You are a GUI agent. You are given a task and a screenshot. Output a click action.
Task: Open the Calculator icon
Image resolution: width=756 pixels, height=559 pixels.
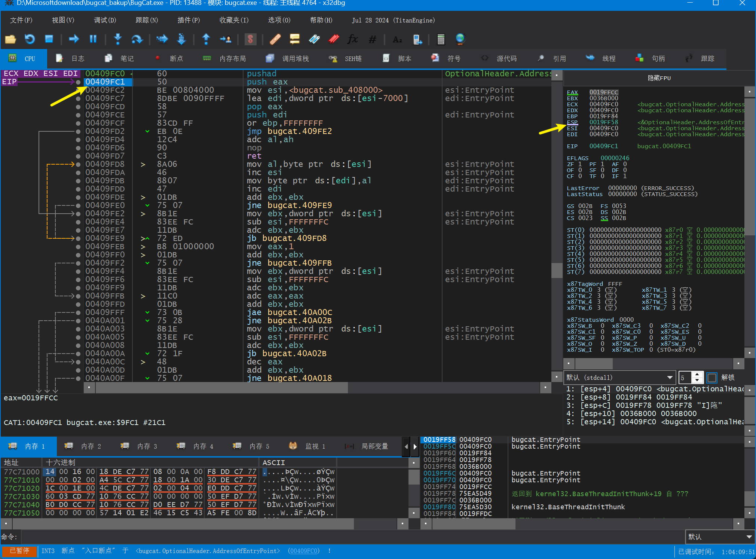pyautogui.click(x=441, y=39)
